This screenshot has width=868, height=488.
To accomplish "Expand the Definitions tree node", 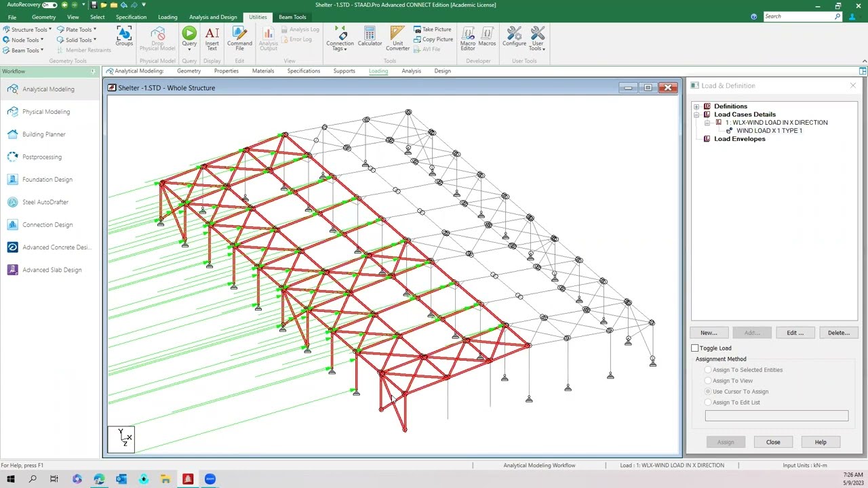I will [696, 106].
